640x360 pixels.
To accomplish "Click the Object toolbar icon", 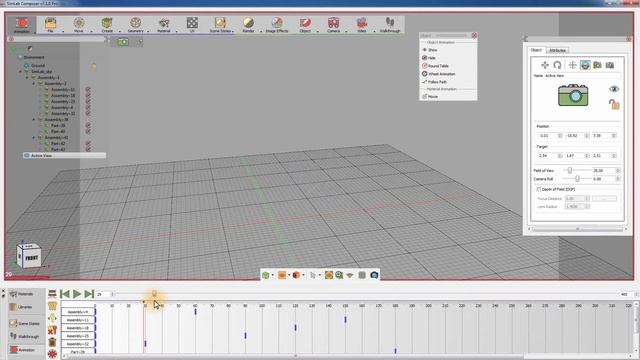I will tap(305, 22).
